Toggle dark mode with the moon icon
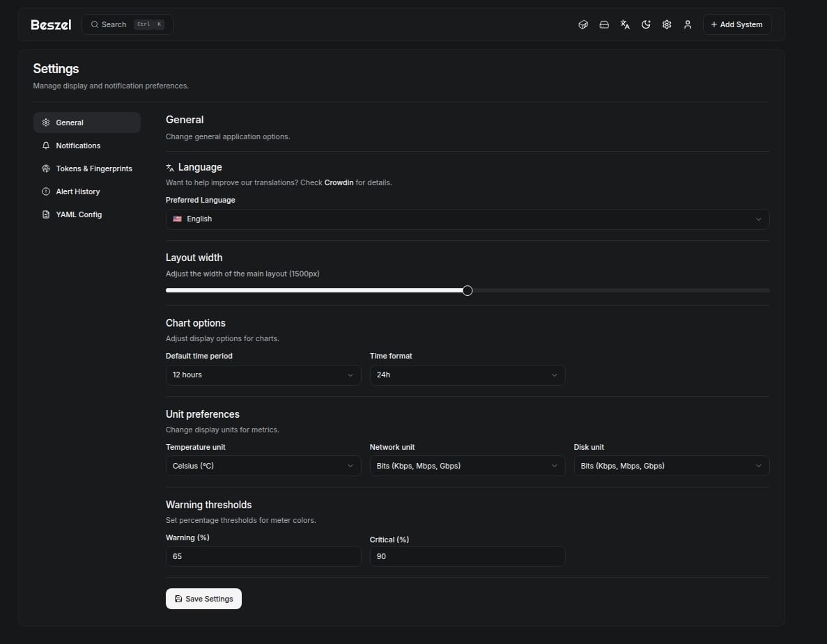Screen dimensions: 827x644 point(646,24)
